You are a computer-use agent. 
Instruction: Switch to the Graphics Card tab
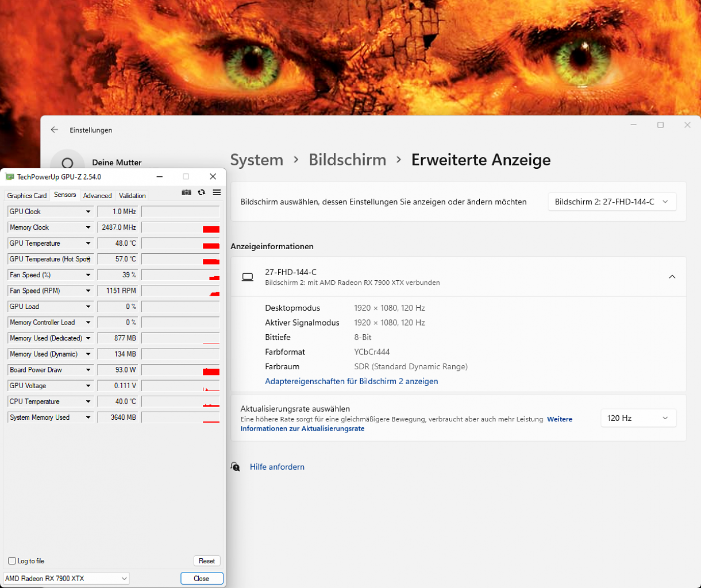coord(27,196)
